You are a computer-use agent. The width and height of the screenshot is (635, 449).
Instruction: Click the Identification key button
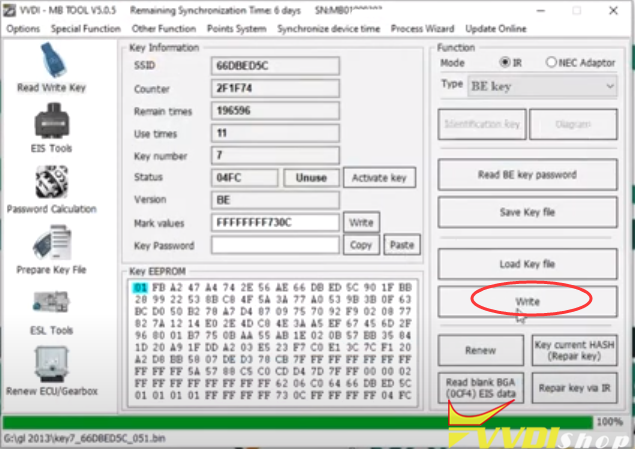482,124
